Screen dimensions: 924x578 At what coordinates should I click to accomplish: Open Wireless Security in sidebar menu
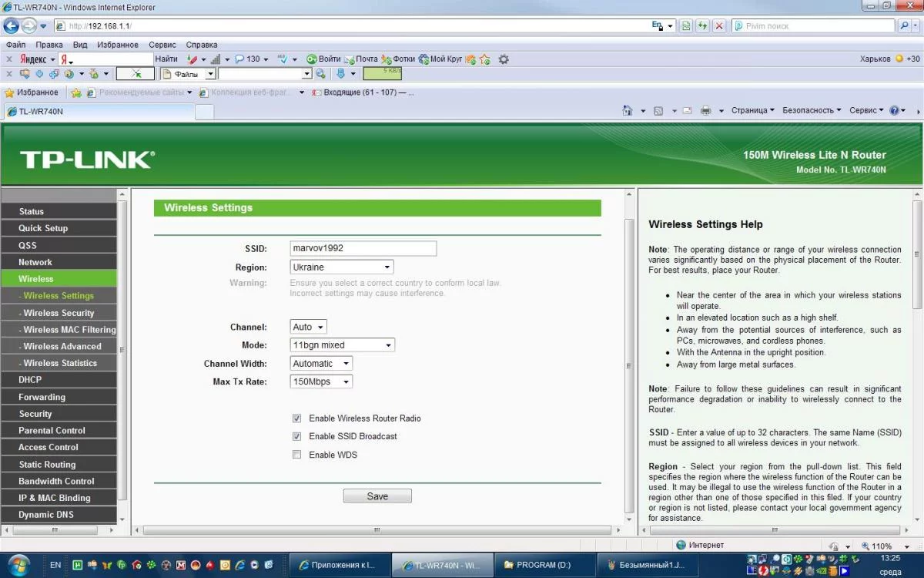point(59,313)
